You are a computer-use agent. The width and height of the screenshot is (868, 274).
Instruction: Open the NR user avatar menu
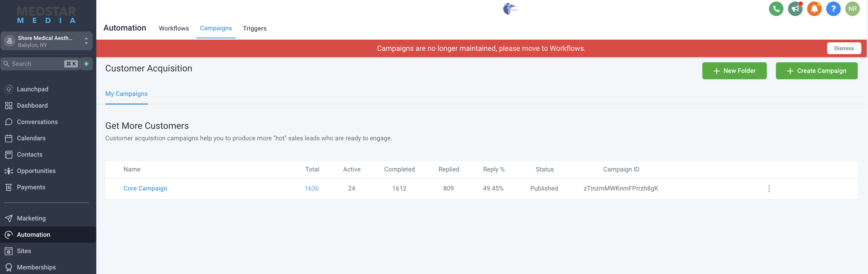(x=853, y=9)
